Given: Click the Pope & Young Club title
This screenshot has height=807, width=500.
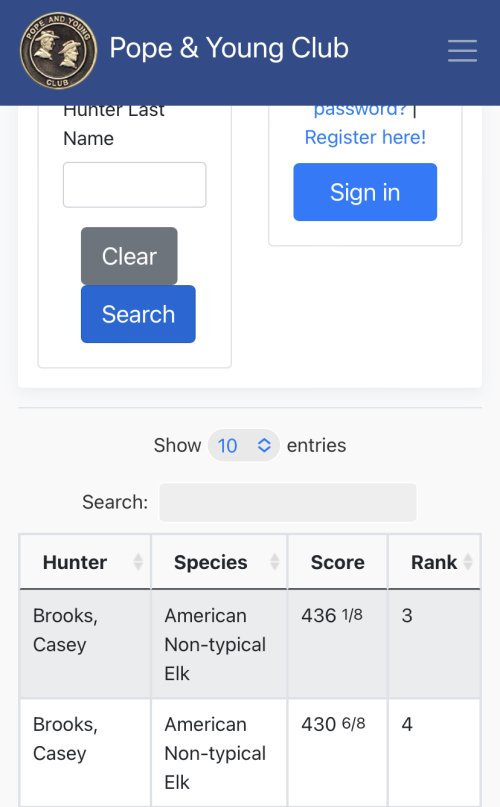Looking at the screenshot, I should [x=229, y=48].
